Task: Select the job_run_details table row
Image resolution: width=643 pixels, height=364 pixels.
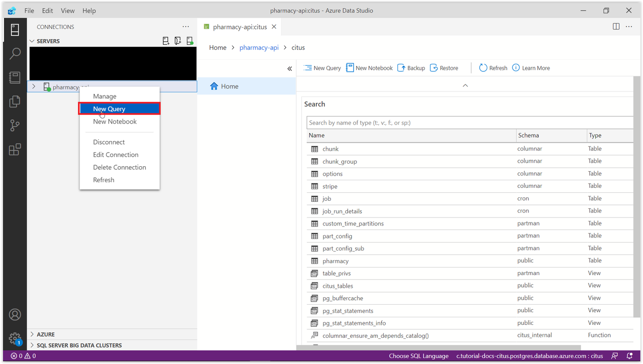Action: coord(470,211)
